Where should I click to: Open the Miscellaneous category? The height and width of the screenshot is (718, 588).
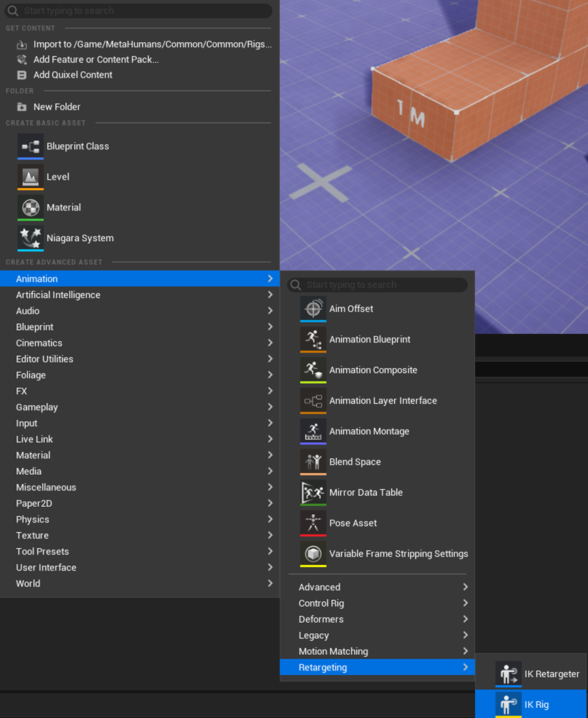(140, 487)
